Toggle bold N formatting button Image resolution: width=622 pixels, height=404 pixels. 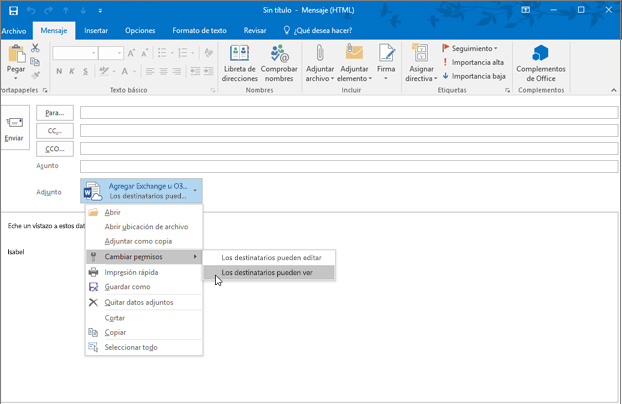tap(59, 72)
